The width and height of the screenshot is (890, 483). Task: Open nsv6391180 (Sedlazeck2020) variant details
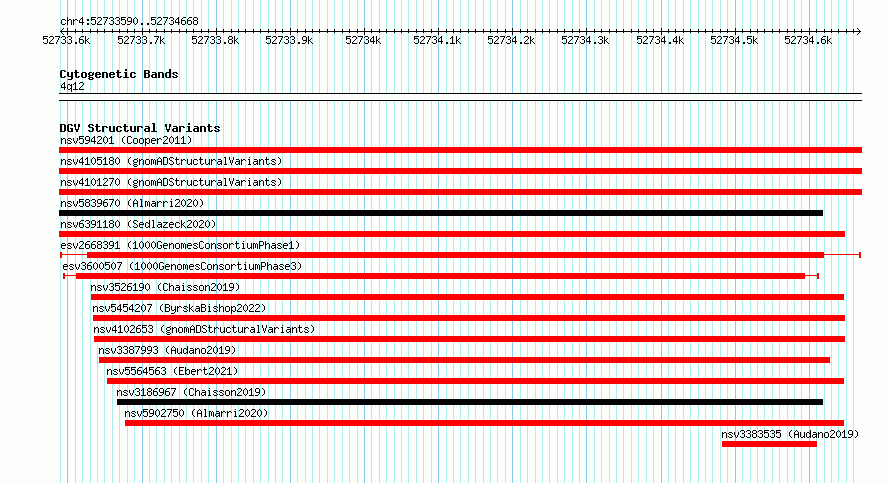coord(138,224)
